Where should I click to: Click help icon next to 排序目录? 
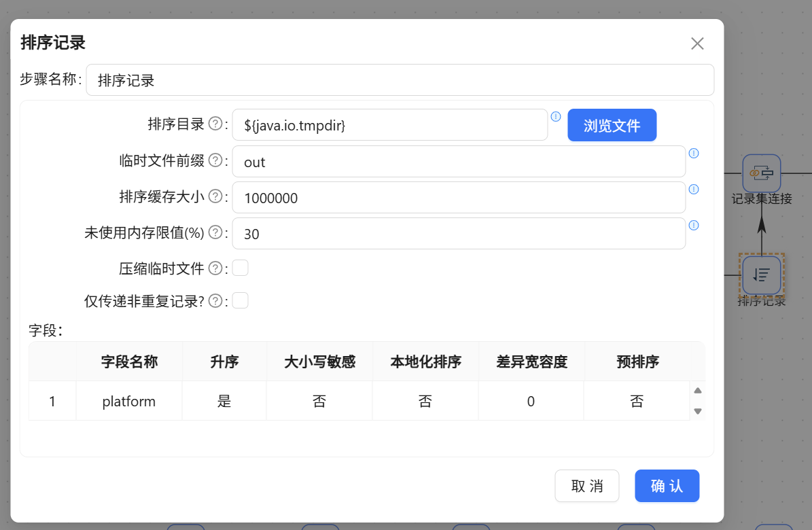(x=215, y=124)
